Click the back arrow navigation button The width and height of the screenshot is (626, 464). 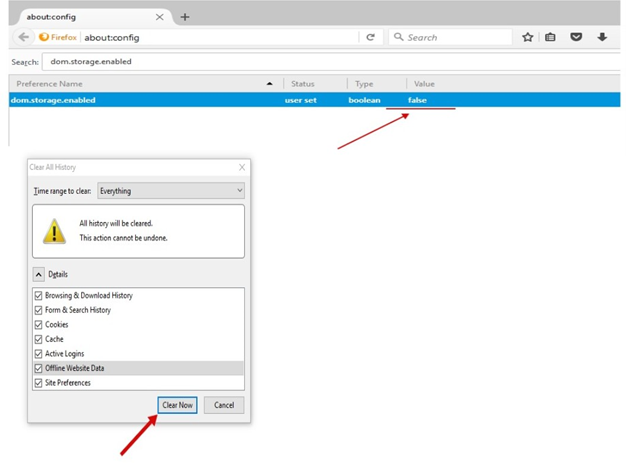22,37
